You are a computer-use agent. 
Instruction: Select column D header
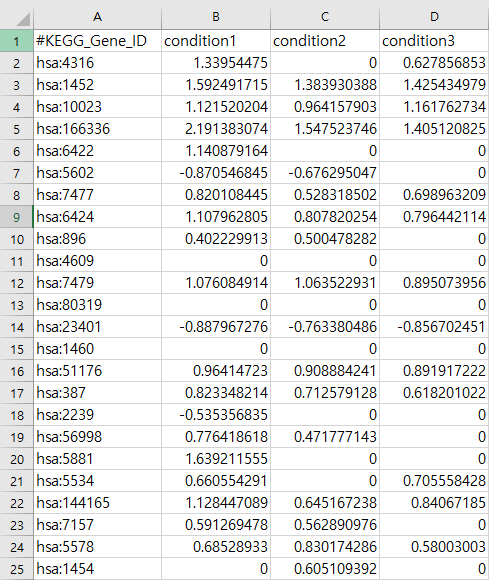pyautogui.click(x=434, y=17)
